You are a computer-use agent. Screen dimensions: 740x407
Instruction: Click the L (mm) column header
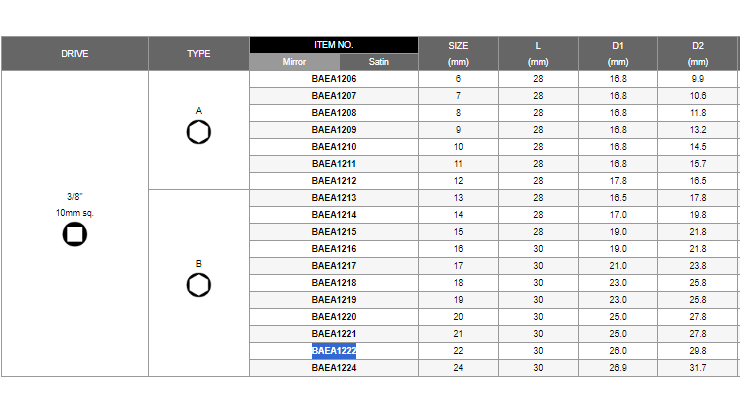coord(538,54)
